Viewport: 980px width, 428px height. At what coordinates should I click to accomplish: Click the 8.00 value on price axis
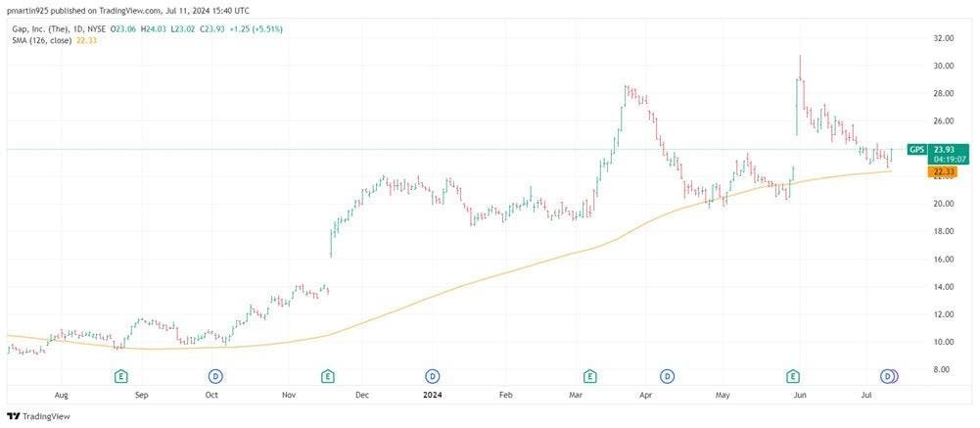click(x=945, y=369)
